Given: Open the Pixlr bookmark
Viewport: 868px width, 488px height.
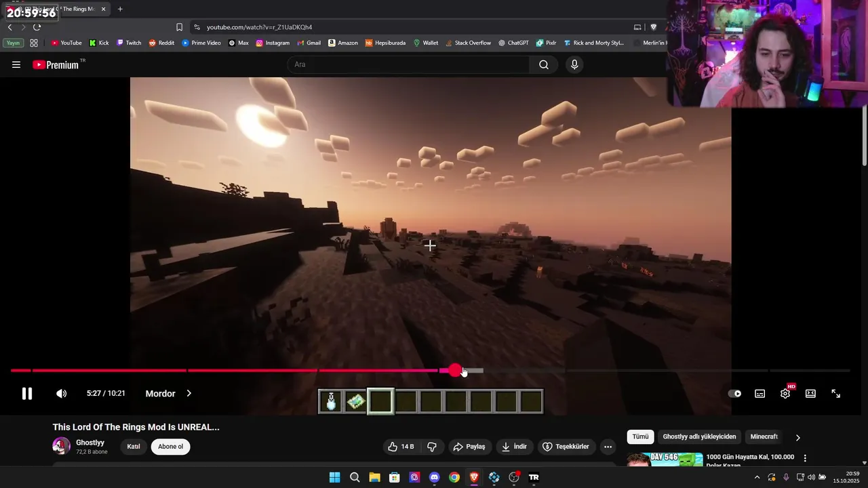Looking at the screenshot, I should (x=546, y=43).
